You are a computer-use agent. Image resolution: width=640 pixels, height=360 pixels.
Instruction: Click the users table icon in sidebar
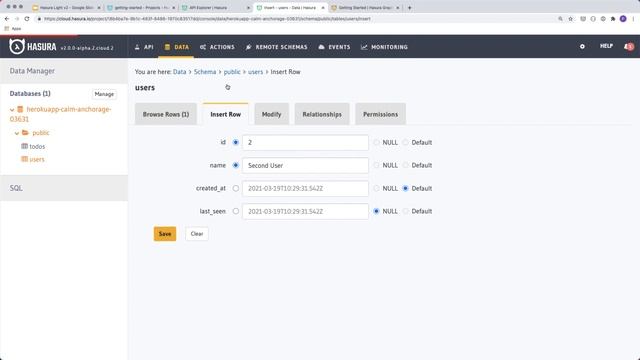pos(24,159)
